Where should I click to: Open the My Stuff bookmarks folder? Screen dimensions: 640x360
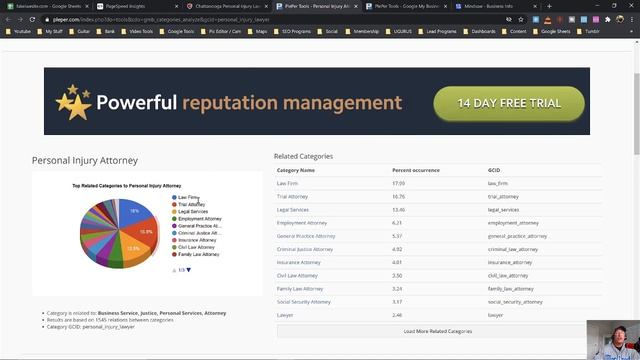pyautogui.click(x=50, y=31)
